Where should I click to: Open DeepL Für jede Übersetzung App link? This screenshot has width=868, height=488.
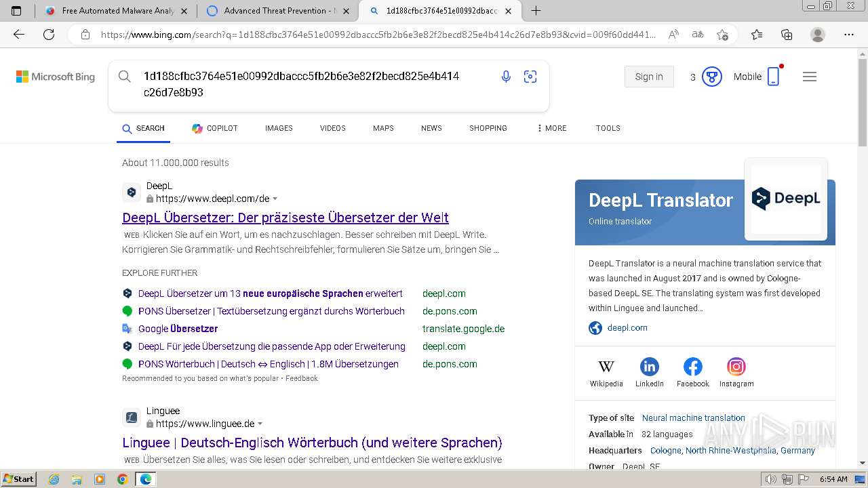click(272, 346)
